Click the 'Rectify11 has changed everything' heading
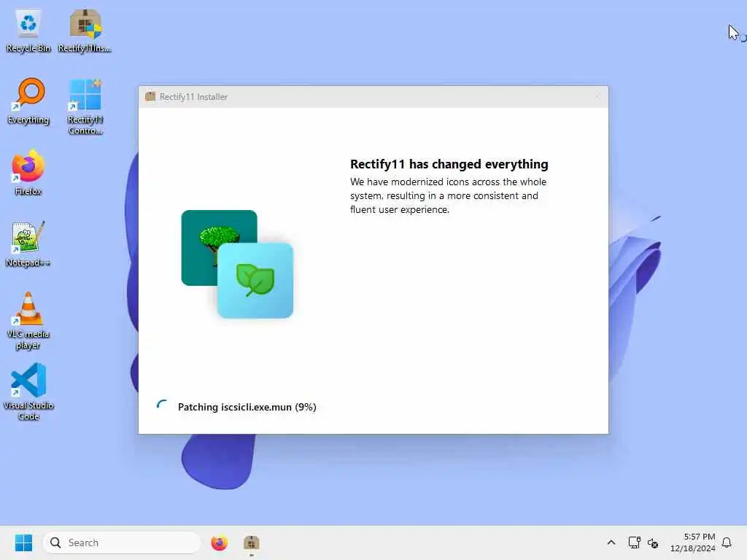Image resolution: width=747 pixels, height=560 pixels. (449, 164)
